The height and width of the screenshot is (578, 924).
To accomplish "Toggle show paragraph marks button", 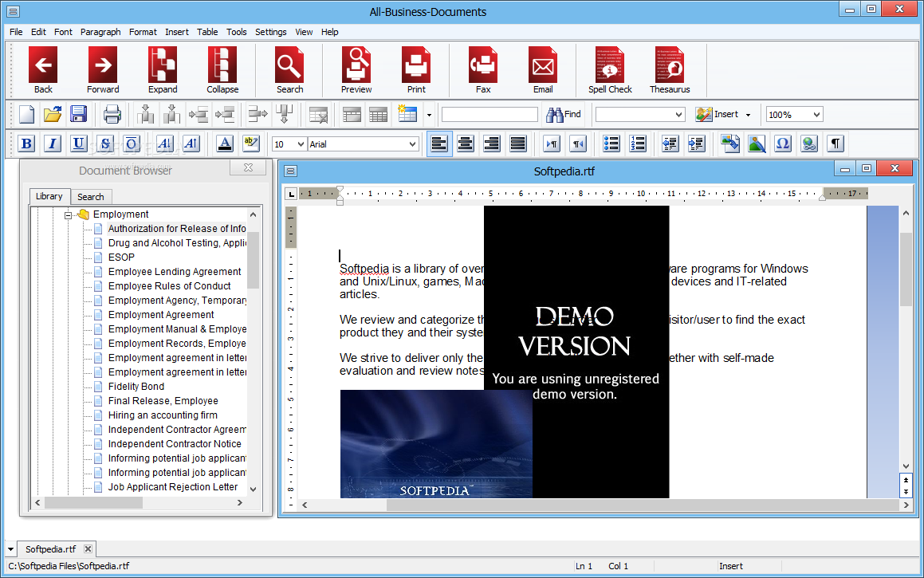I will pyautogui.click(x=835, y=144).
